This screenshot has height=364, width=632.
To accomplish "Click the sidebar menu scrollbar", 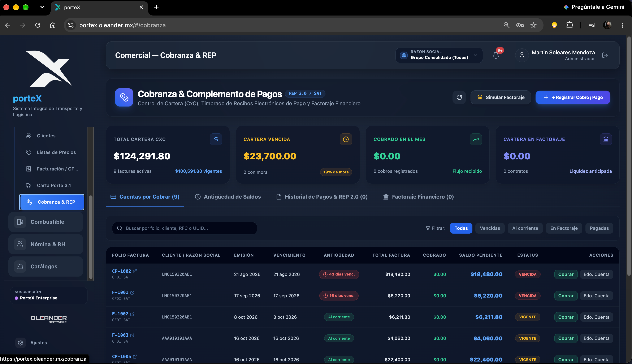I will pyautogui.click(x=91, y=237).
